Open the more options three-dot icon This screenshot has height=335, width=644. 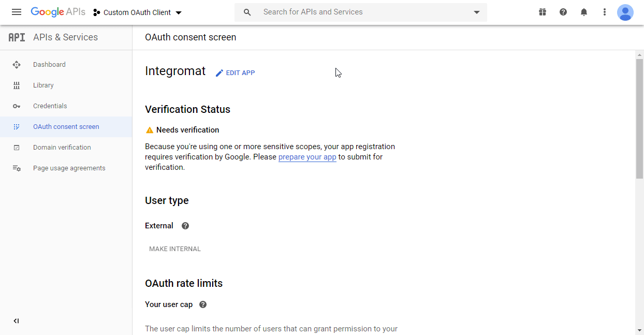click(x=605, y=11)
